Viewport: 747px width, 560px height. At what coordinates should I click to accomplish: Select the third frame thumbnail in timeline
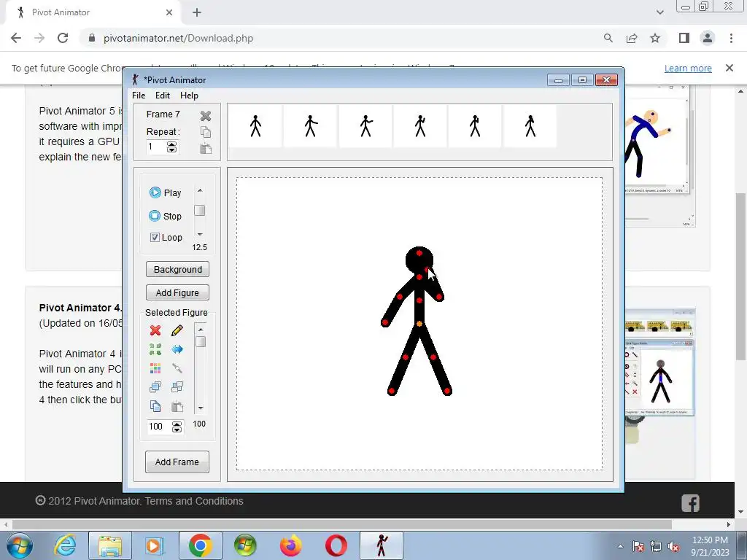coord(365,126)
